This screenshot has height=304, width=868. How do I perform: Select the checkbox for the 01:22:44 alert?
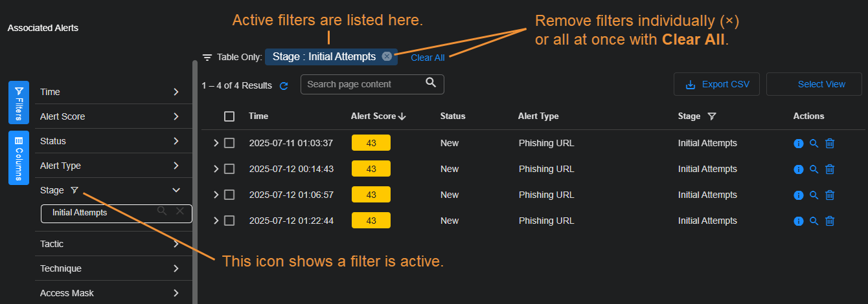coord(229,221)
